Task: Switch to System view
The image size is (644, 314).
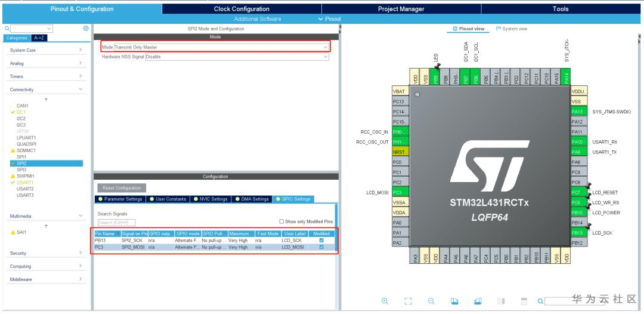Action: point(512,29)
